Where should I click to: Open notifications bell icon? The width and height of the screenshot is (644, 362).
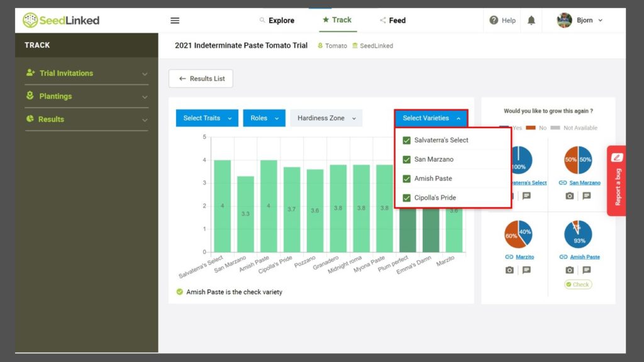[531, 20]
